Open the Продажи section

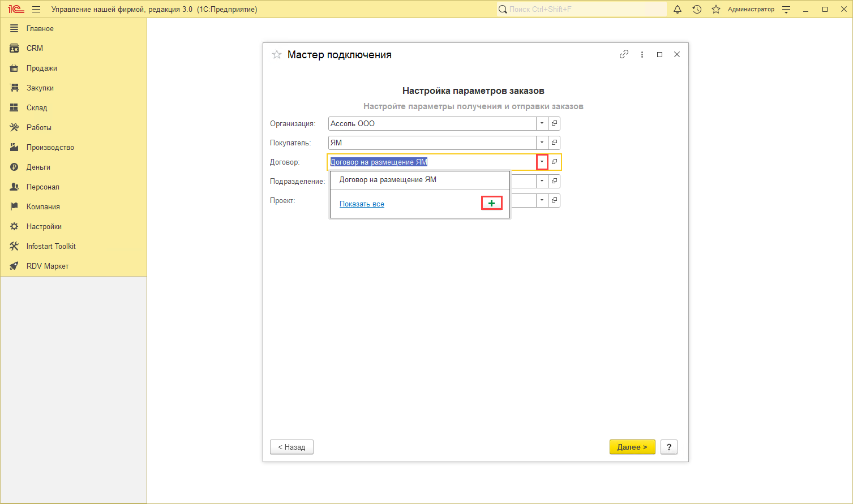pyautogui.click(x=41, y=68)
